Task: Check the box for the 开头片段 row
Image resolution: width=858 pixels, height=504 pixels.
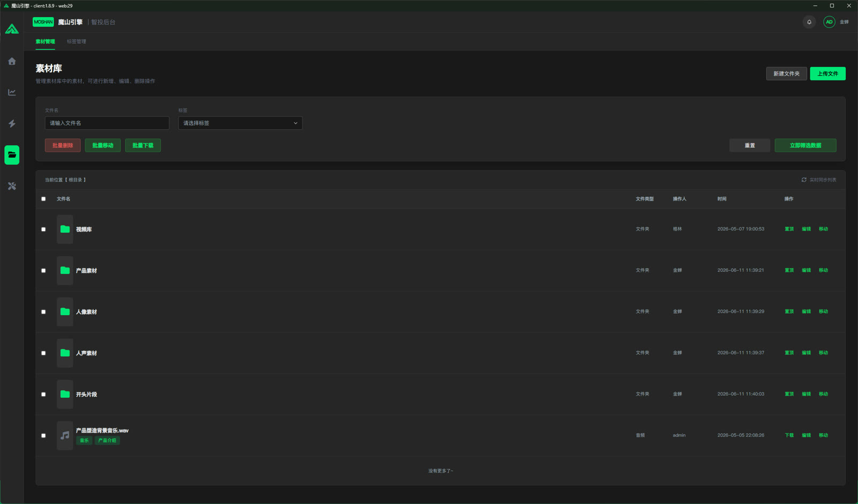Action: tap(43, 395)
